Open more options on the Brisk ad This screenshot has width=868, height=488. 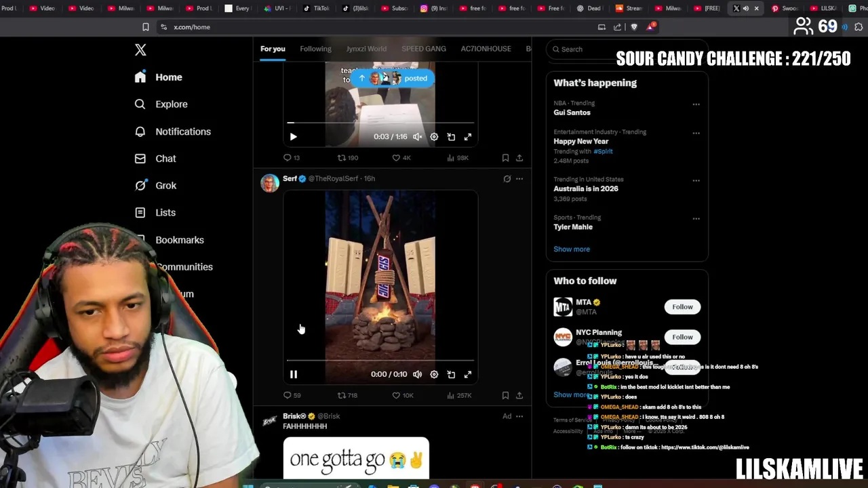pyautogui.click(x=519, y=416)
